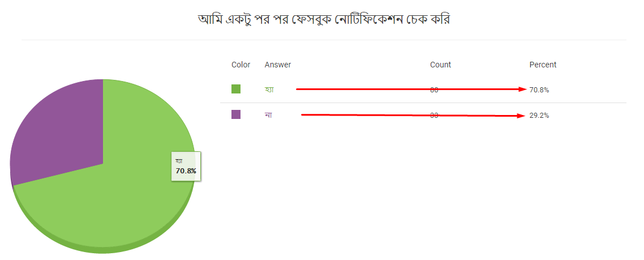Click the purple color swatch in the legend

(x=236, y=114)
